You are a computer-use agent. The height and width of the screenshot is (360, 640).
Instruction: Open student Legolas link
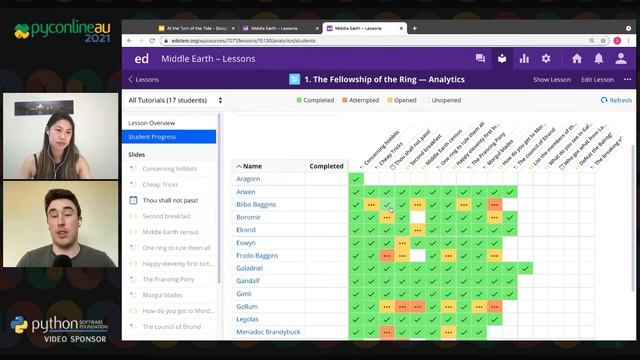[x=247, y=319]
